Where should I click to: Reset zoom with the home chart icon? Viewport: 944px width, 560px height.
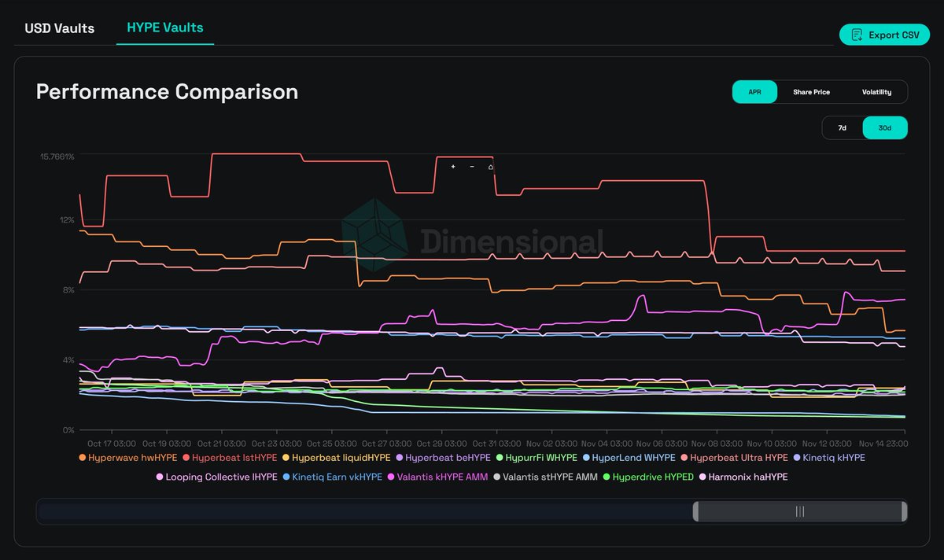(x=491, y=167)
